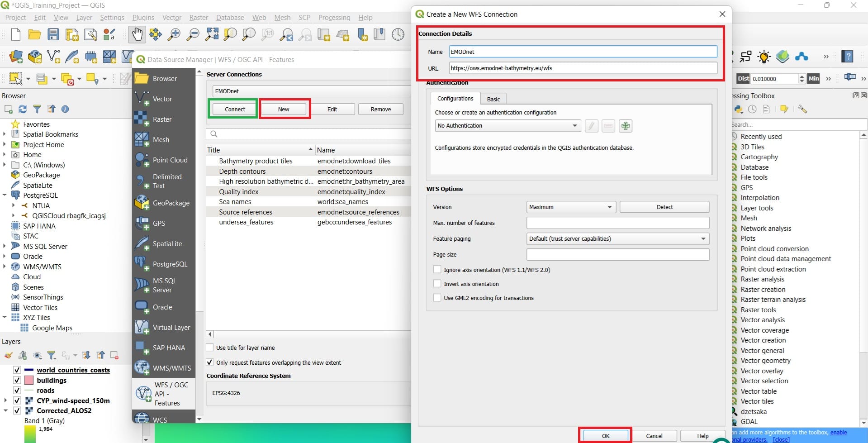Open the Temporal Controller clock icon
This screenshot has width=868, height=443.
tap(398, 34)
